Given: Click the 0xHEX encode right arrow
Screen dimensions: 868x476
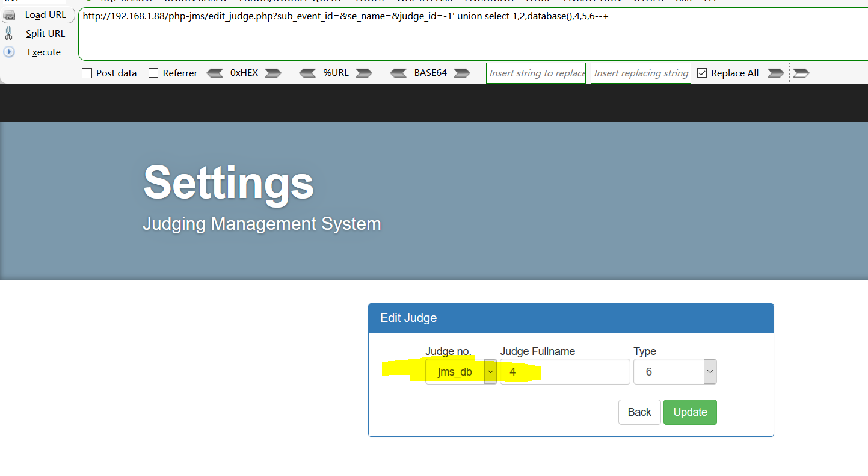Looking at the screenshot, I should tap(273, 73).
